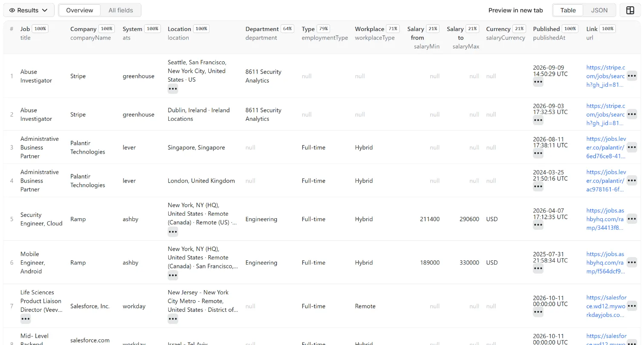Open link ellipsis for Dublin Abuse Investigator row
The image size is (644, 345).
point(632,114)
